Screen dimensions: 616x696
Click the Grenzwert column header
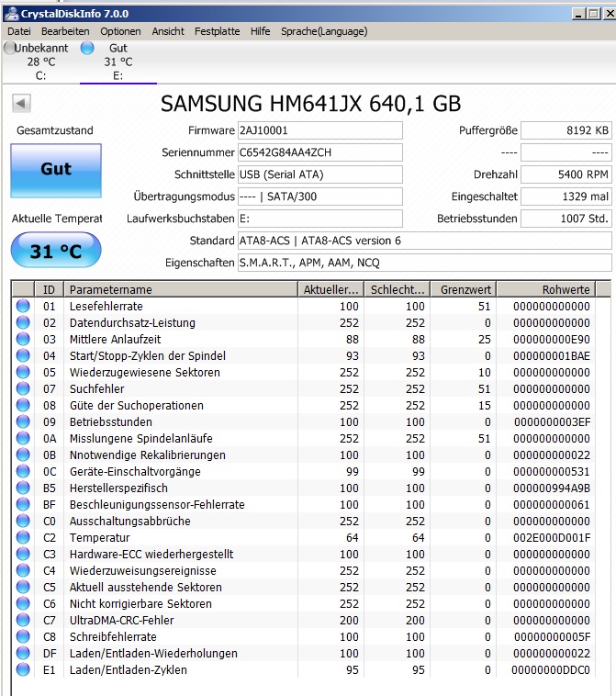[464, 289]
